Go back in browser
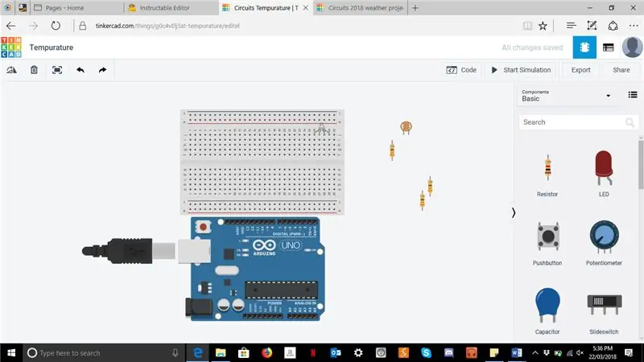Viewport: 644px width, 362px height. [x=11, y=26]
